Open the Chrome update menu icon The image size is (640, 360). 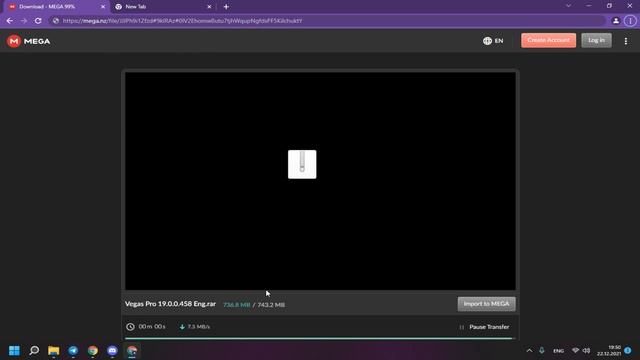[x=630, y=20]
